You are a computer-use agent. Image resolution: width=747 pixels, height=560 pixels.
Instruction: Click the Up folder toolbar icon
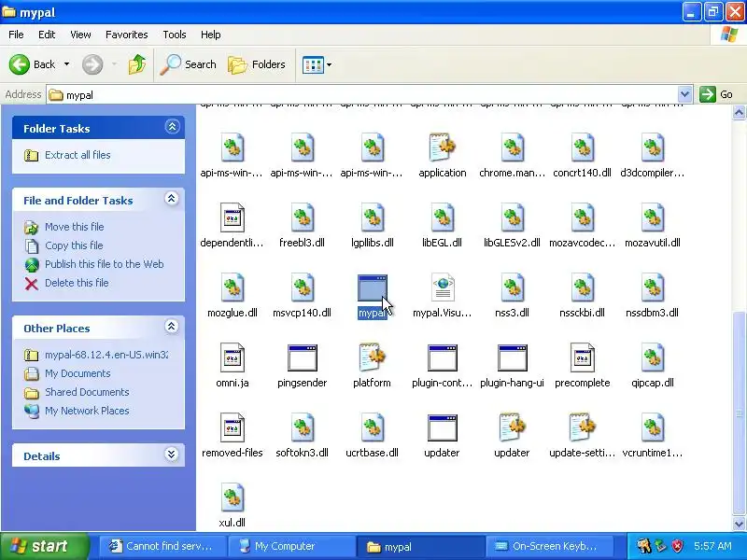[137, 64]
